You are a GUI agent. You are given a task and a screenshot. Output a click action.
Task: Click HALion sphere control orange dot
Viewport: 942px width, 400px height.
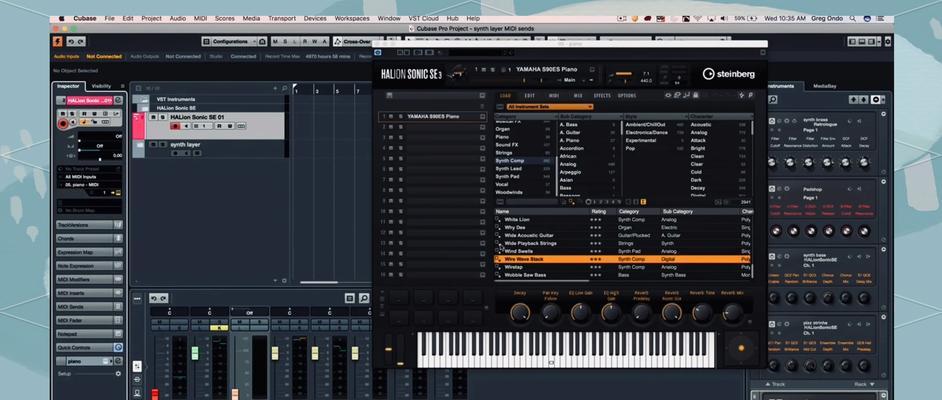coord(741,348)
